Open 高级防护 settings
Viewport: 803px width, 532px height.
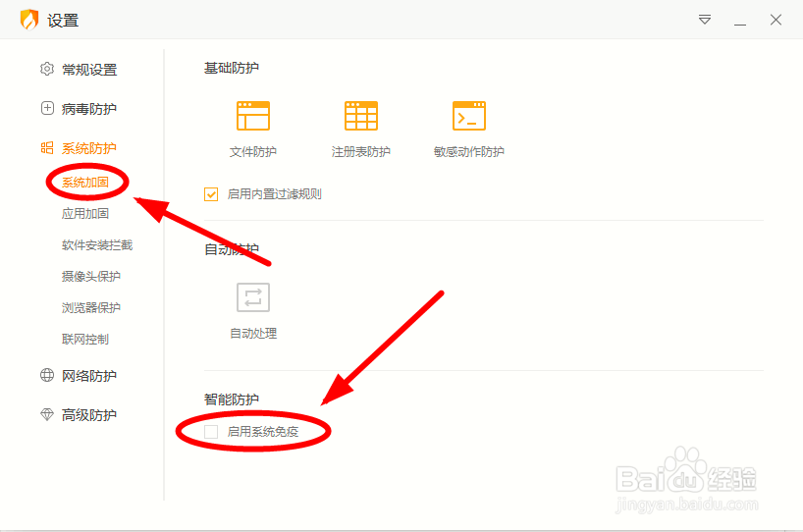(89, 415)
